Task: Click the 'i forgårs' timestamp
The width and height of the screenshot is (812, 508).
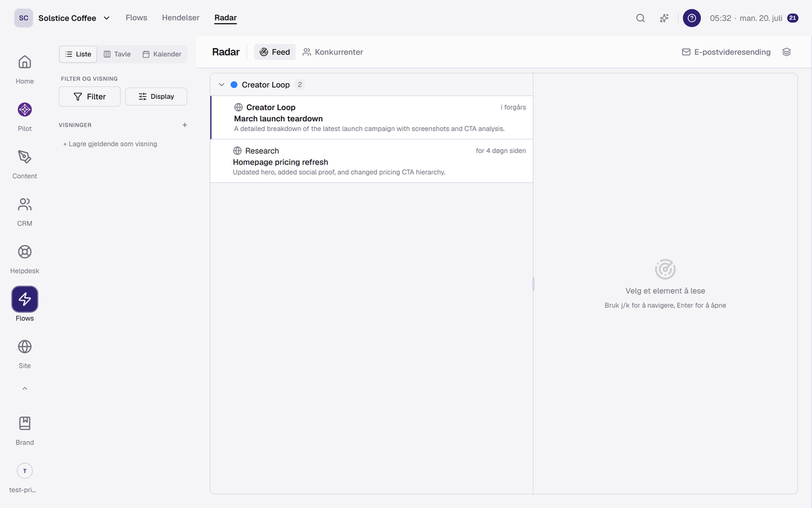Action: click(x=513, y=107)
